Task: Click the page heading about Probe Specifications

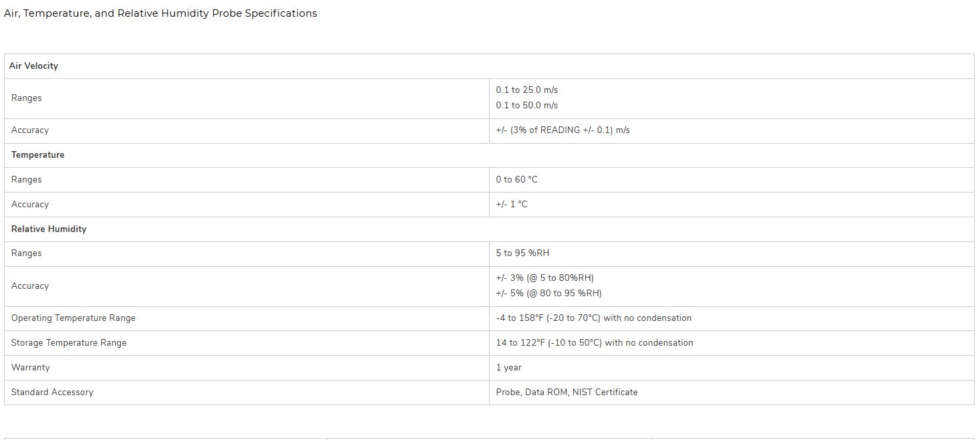Action: tap(160, 13)
